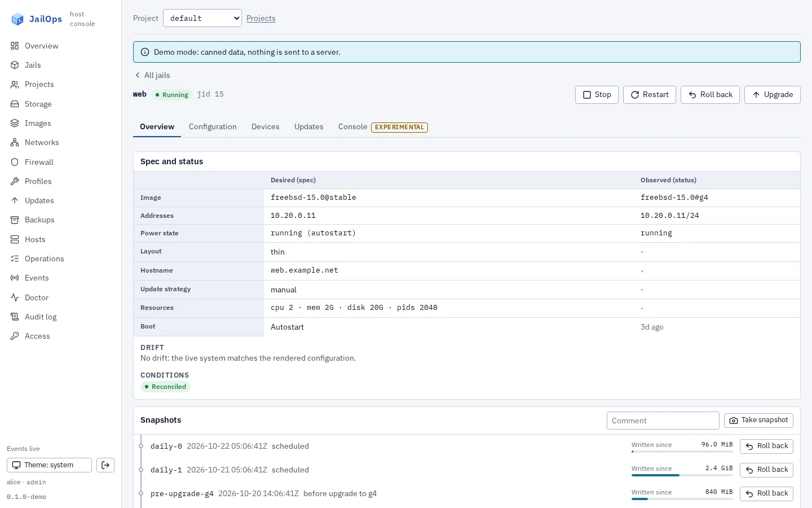Viewport: 812px width, 508px height.
Task: Click the Backups archive icon in sidebar
Action: (15, 220)
